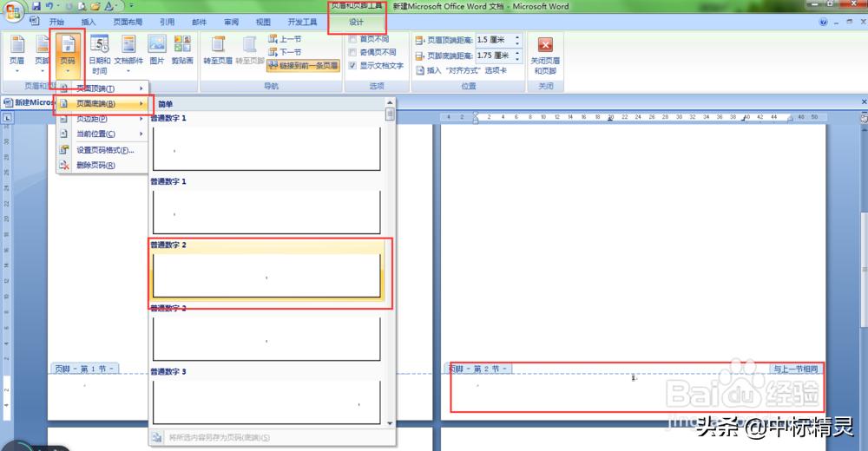The height and width of the screenshot is (451, 868).
Task: Jump to 下一节 next section
Action: tap(285, 52)
